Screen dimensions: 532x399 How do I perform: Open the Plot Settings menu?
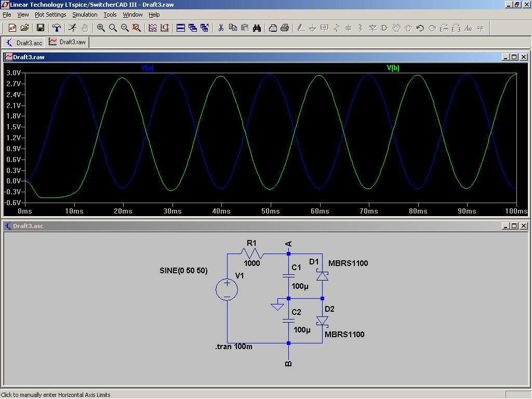tap(50, 15)
